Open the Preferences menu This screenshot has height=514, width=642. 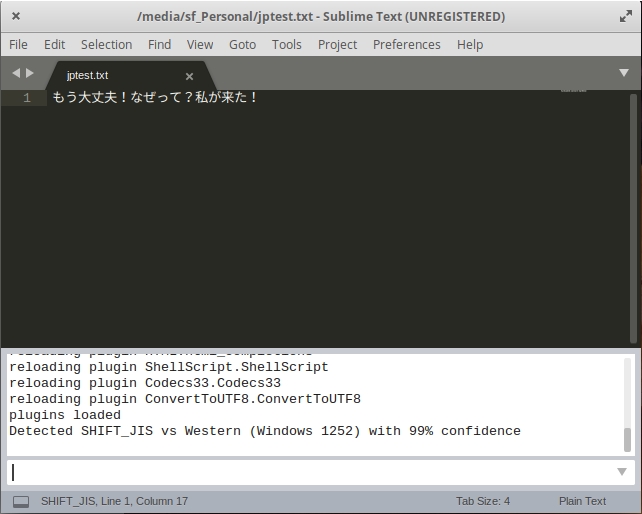(407, 44)
